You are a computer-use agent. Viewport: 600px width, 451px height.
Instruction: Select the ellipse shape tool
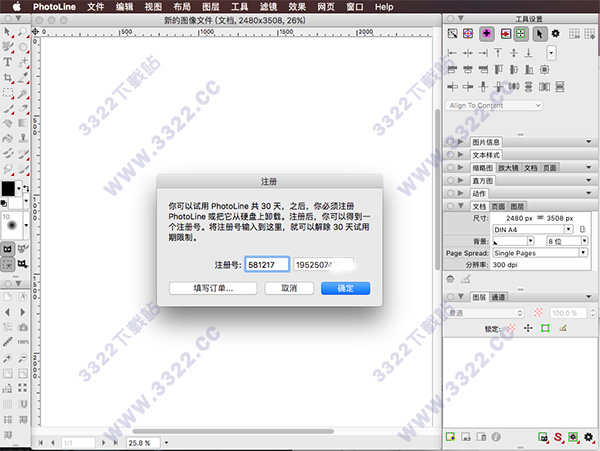[x=23, y=47]
